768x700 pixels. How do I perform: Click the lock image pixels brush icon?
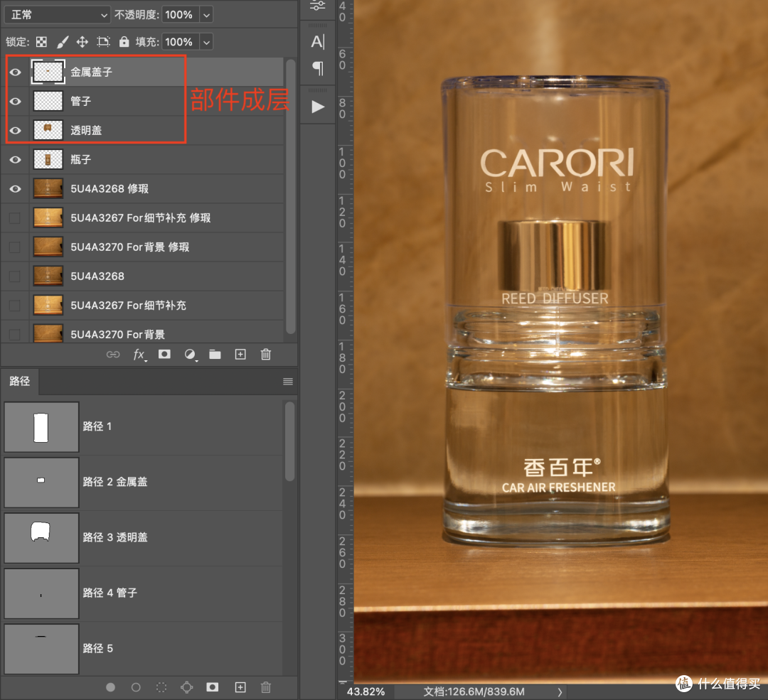click(62, 42)
